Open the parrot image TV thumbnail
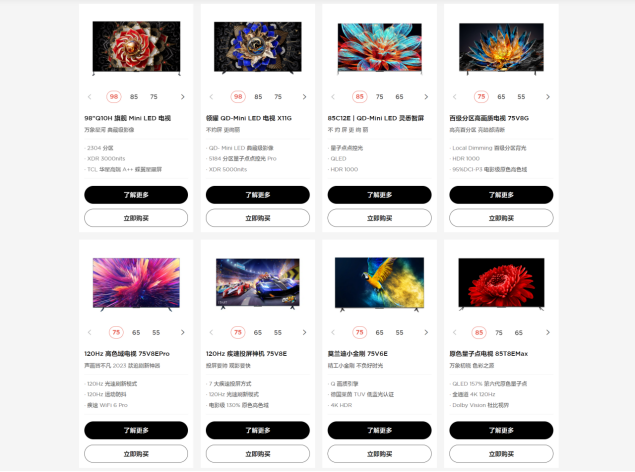 tap(379, 283)
